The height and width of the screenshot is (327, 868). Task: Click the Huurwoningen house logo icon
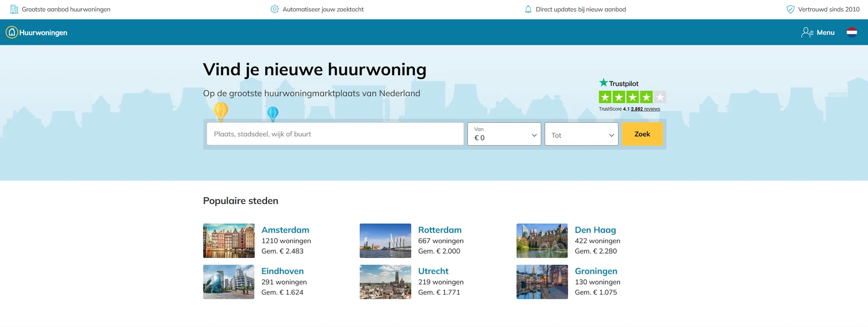click(x=12, y=32)
